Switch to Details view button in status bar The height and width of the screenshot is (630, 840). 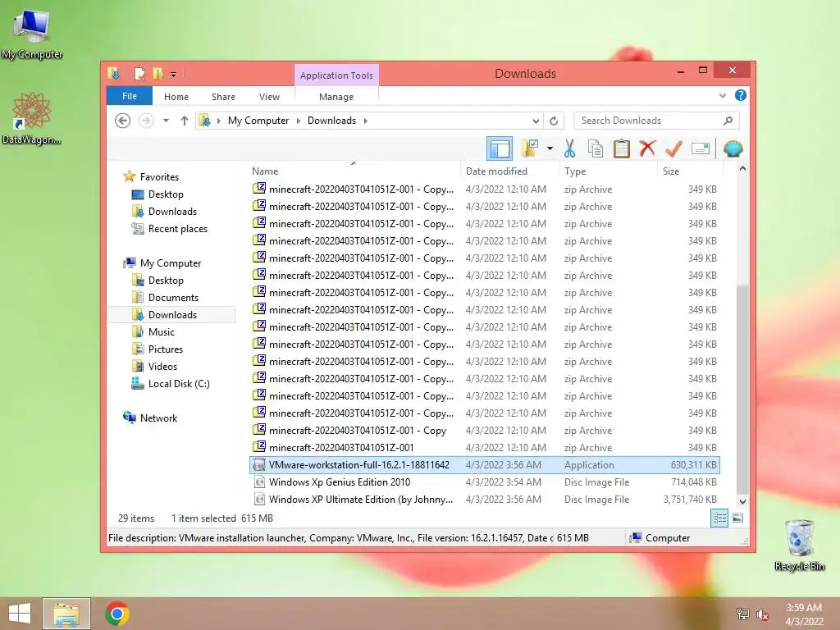pos(719,518)
